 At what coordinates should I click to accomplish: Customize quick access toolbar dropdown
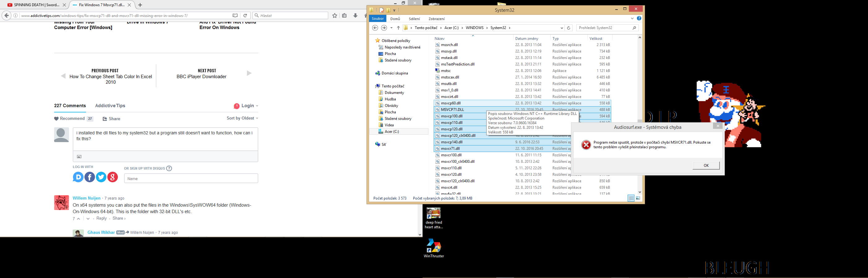394,11
